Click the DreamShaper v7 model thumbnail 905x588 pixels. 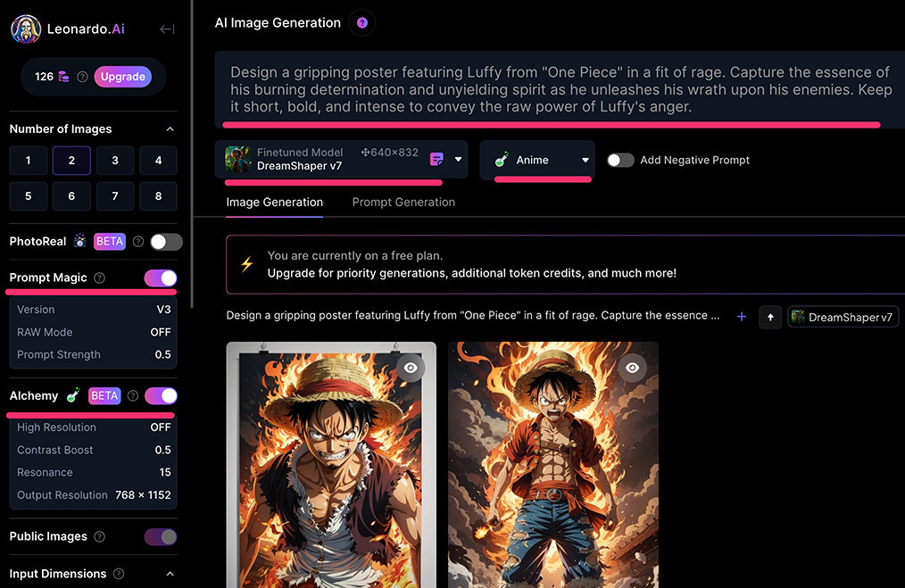tap(237, 159)
